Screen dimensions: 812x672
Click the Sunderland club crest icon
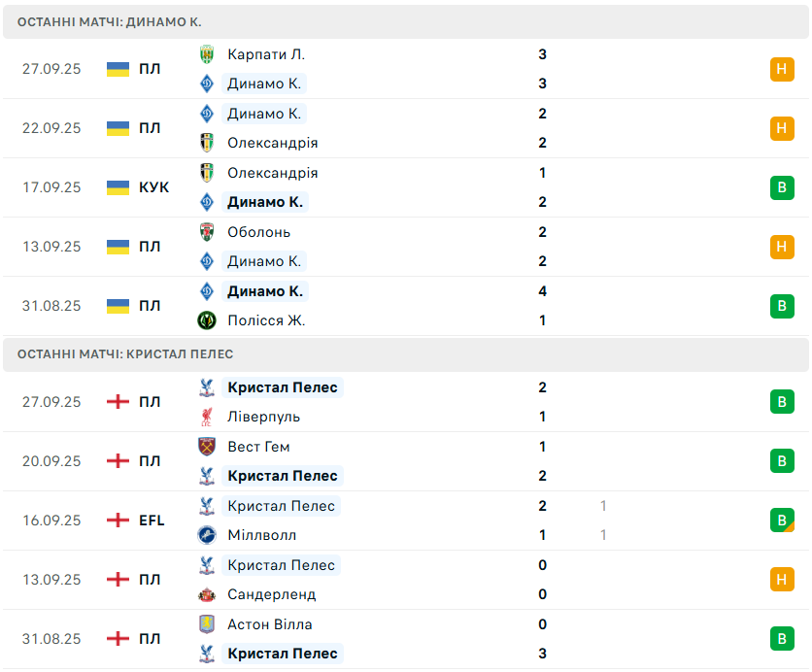click(x=207, y=594)
